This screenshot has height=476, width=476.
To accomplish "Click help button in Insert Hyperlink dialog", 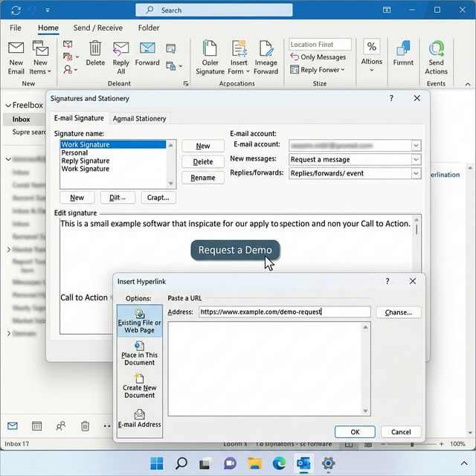I will 387,281.
